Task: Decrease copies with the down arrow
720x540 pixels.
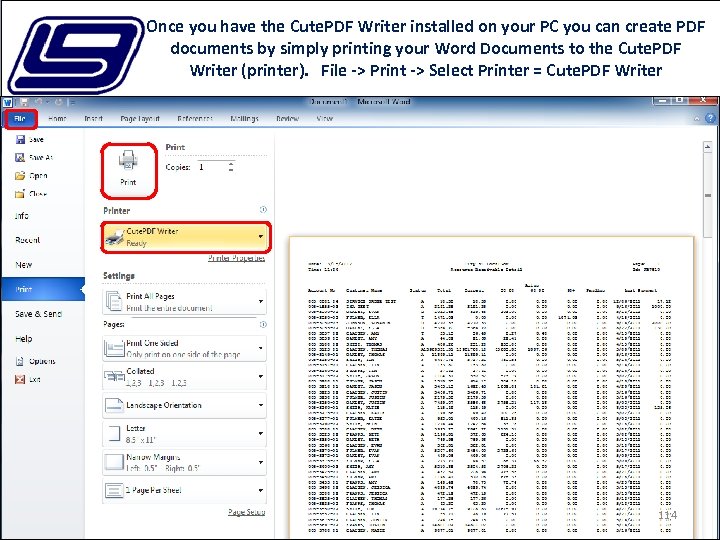Action: pos(231,170)
